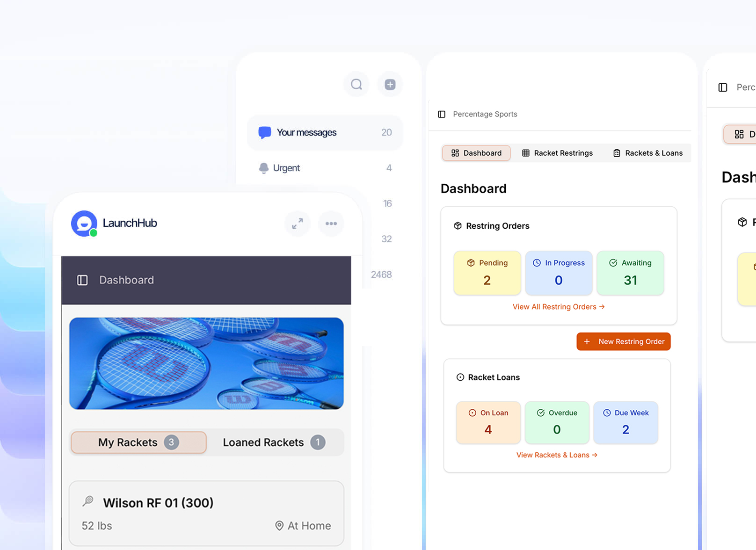Open search in the messages panel
The height and width of the screenshot is (550, 756).
coord(356,84)
